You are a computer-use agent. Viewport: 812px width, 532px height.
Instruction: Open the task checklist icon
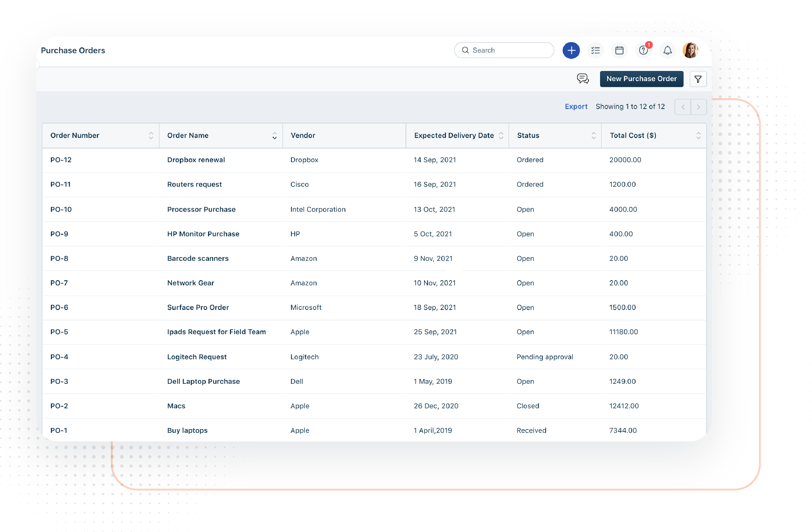pyautogui.click(x=595, y=50)
